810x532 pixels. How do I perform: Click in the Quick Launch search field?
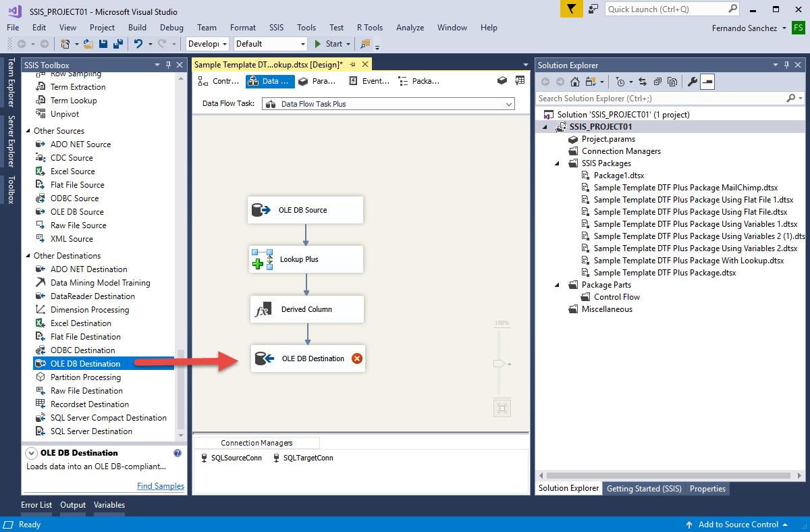pyautogui.click(x=672, y=9)
